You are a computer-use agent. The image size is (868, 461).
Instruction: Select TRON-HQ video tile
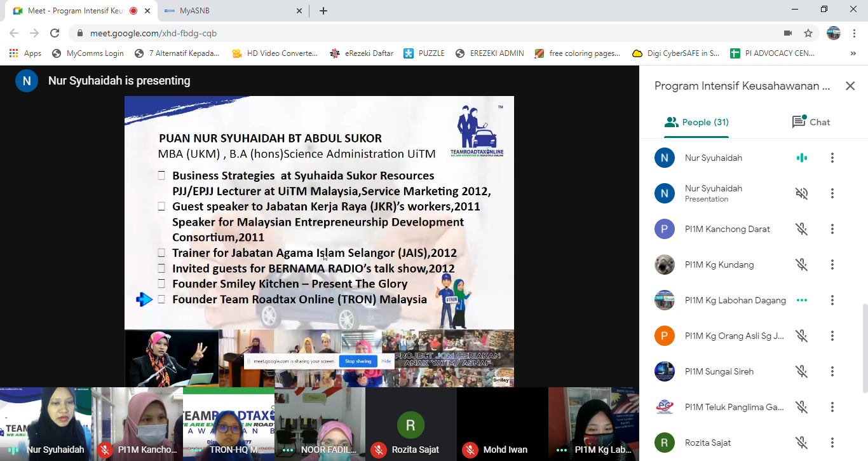(229, 424)
